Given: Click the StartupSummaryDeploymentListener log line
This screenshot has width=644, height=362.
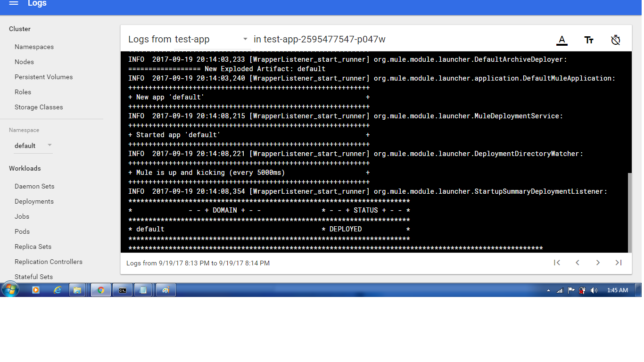Looking at the screenshot, I should point(368,191).
